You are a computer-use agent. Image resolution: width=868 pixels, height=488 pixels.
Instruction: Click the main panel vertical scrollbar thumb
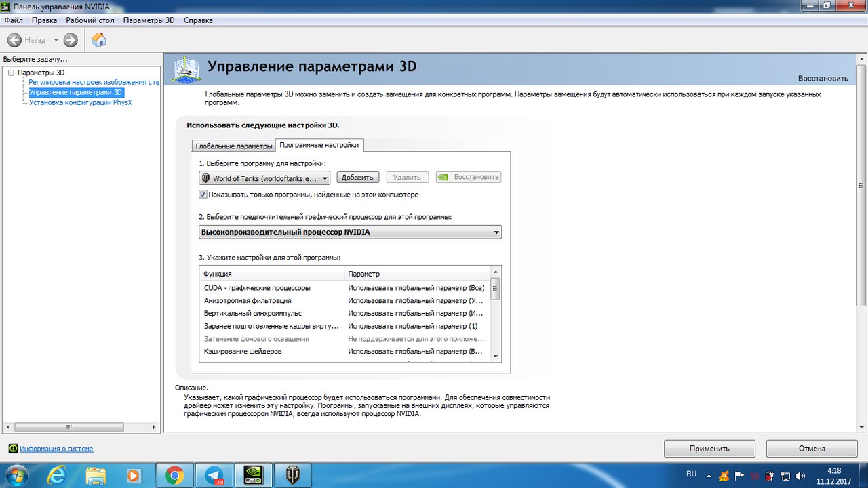click(862, 184)
